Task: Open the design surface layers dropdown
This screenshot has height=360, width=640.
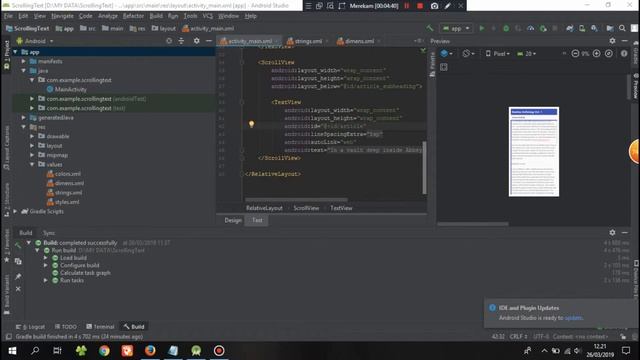Action: (446, 53)
